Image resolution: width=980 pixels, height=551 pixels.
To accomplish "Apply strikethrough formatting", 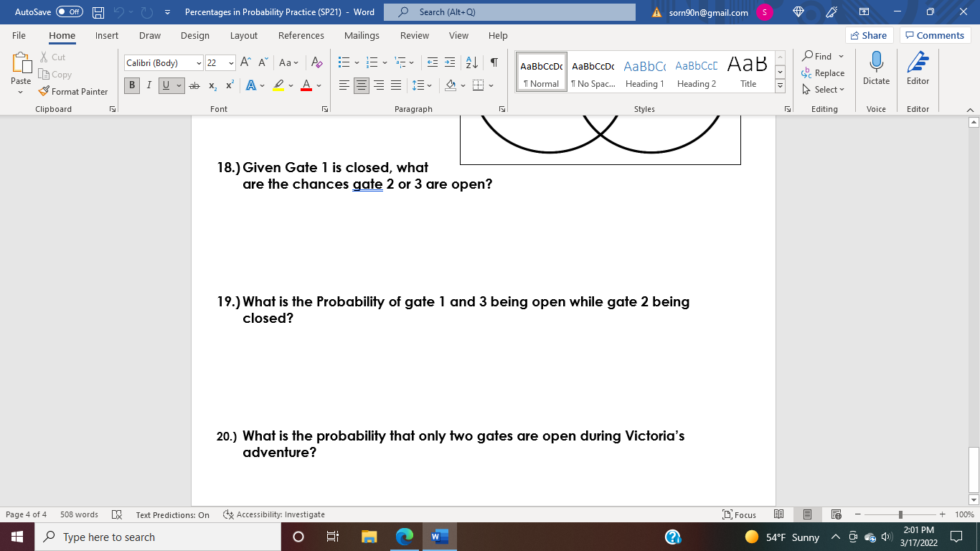I will (194, 85).
